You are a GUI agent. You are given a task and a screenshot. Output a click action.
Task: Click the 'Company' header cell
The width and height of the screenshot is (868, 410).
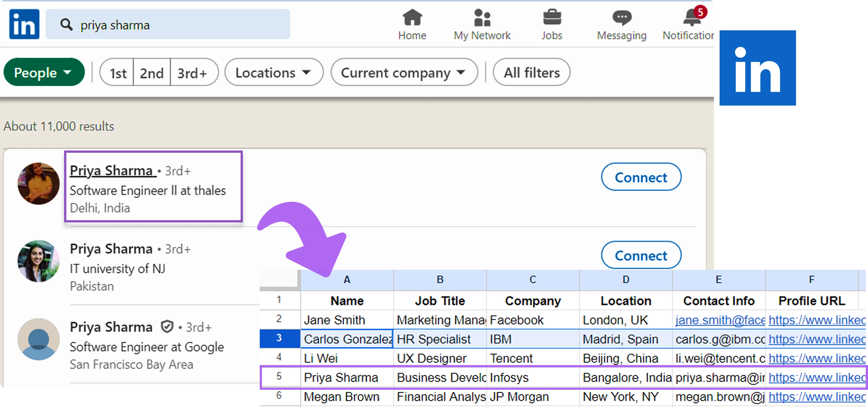click(533, 300)
